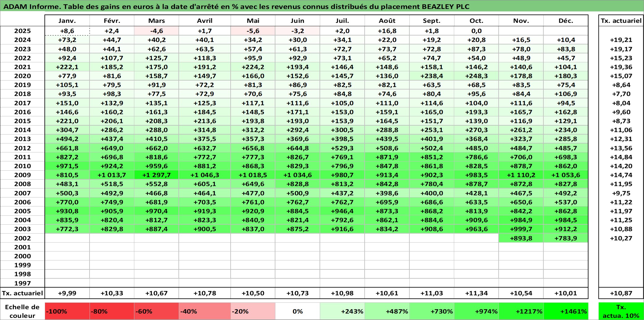Click the Mars column header
The width and height of the screenshot is (644, 320).
[157, 21]
